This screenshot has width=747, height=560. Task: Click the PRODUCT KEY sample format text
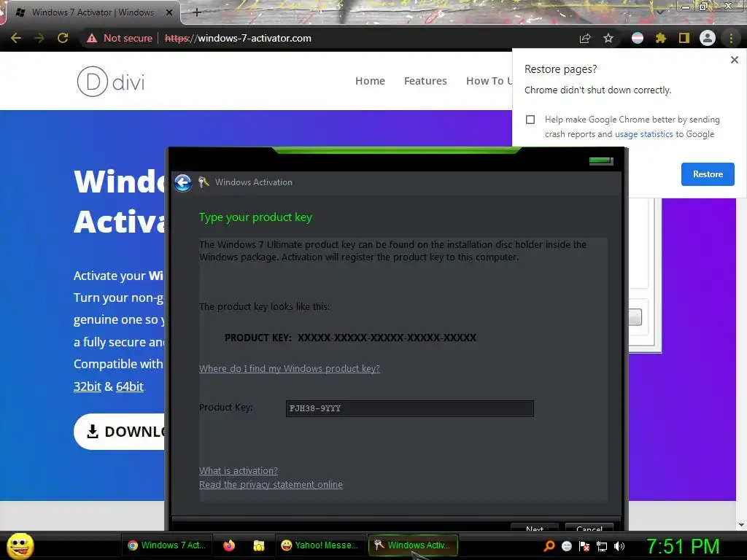point(350,338)
